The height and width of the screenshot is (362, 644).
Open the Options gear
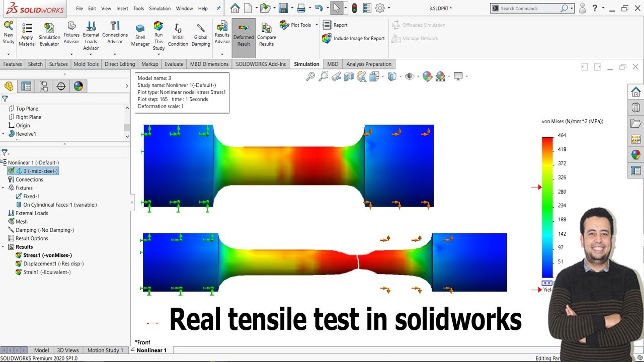[380, 8]
